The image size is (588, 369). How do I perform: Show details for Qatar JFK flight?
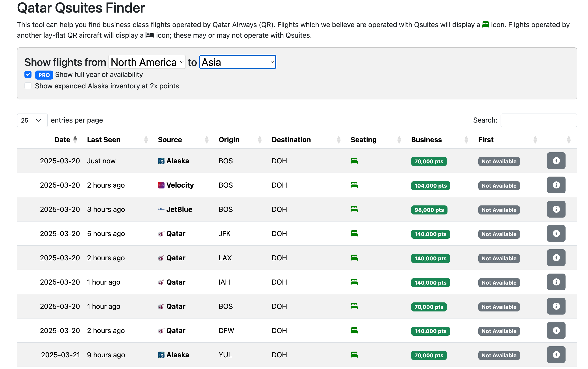(556, 234)
